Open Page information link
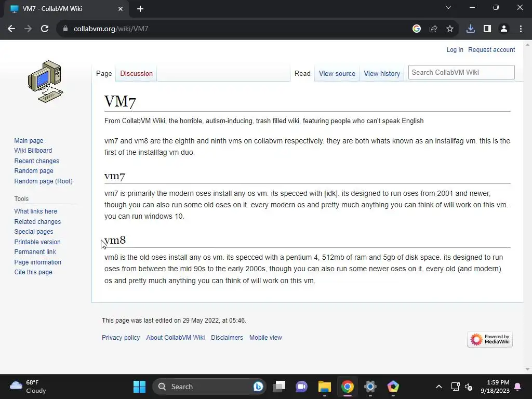Viewport: 532px width, 399px height. tap(37, 262)
